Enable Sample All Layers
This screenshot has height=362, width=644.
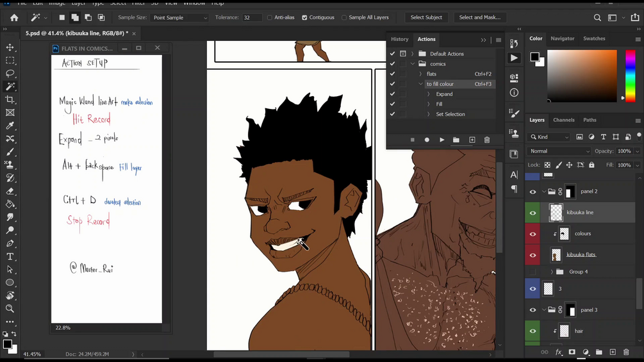tap(344, 18)
